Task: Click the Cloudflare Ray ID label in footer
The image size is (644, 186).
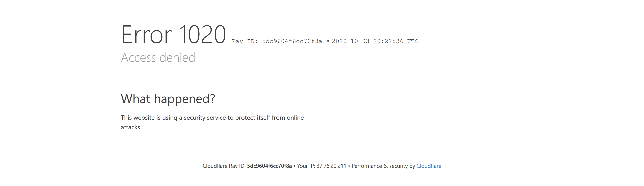Action: click(x=224, y=166)
